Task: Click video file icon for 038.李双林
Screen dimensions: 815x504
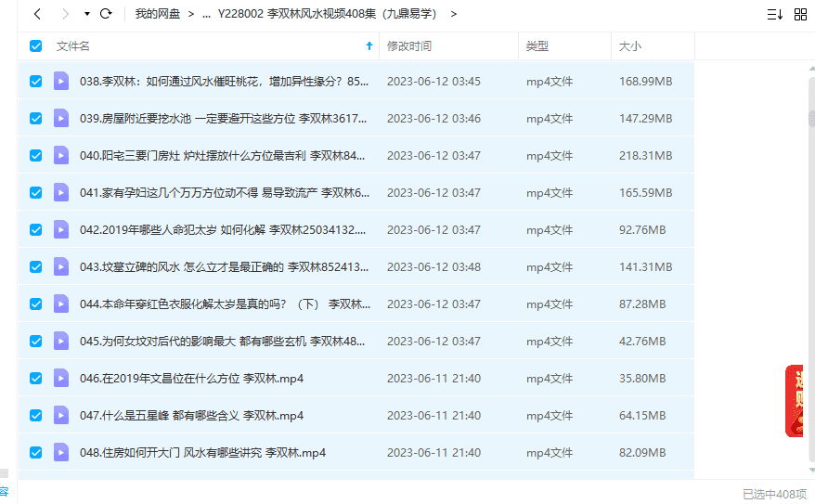Action: [x=61, y=82]
